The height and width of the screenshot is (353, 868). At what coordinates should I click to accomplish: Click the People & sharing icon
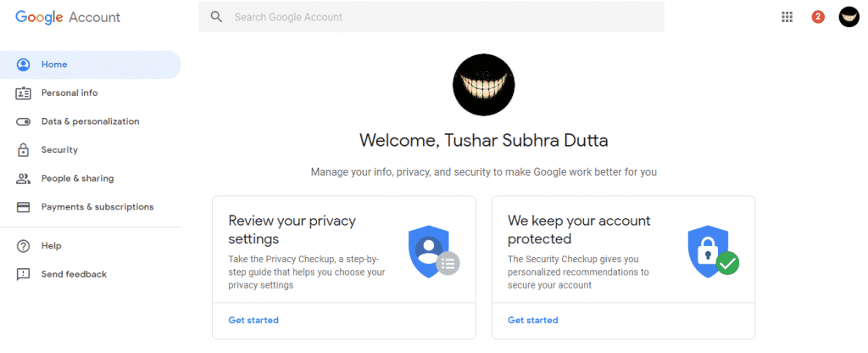(x=24, y=178)
